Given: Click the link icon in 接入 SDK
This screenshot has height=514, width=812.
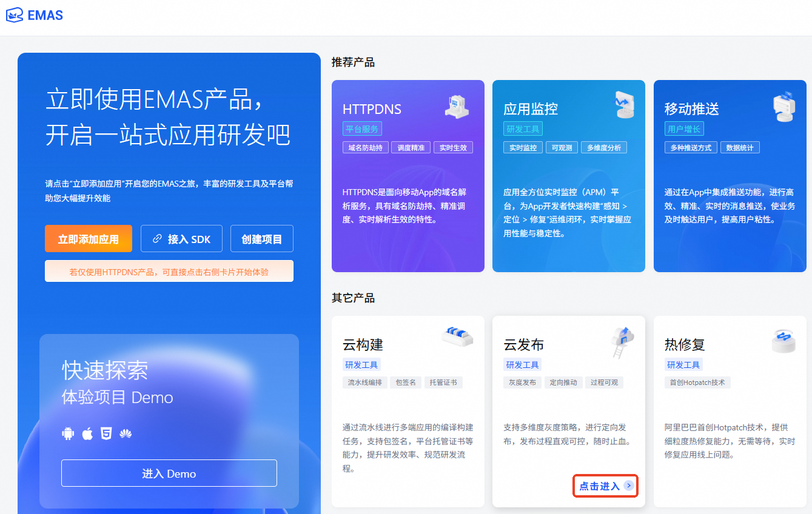Looking at the screenshot, I should point(157,239).
